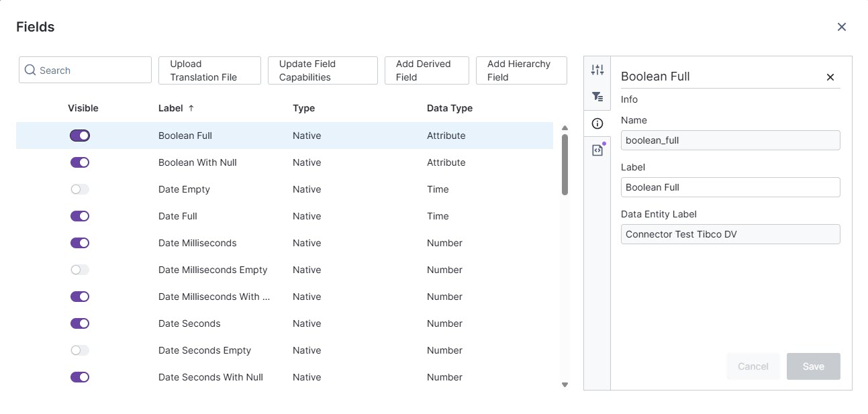The image size is (868, 414).
Task: Open the code editor tab icon
Action: pyautogui.click(x=597, y=150)
